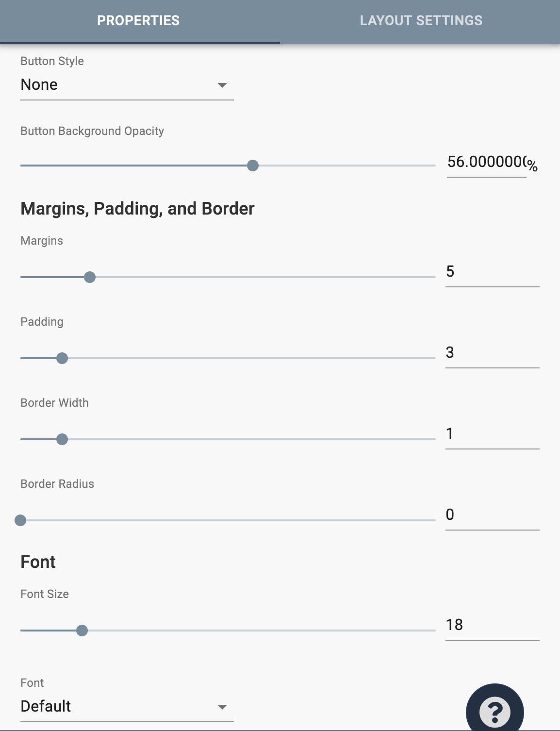The height and width of the screenshot is (731, 560).
Task: Click the Padding slider handle
Action: pyautogui.click(x=62, y=358)
